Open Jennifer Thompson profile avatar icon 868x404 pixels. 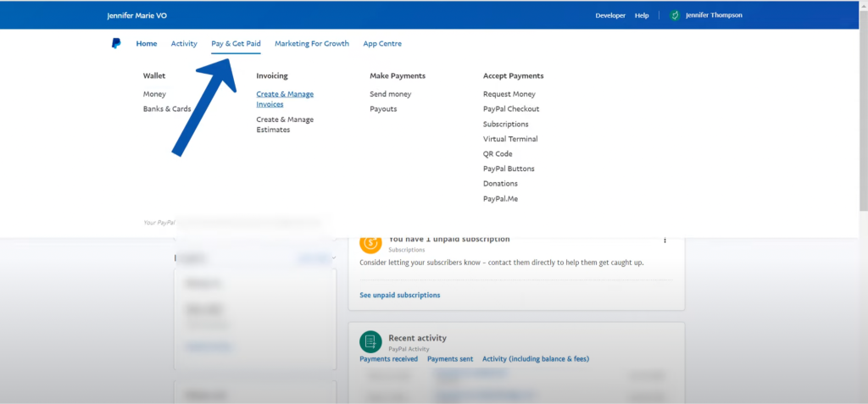point(674,15)
